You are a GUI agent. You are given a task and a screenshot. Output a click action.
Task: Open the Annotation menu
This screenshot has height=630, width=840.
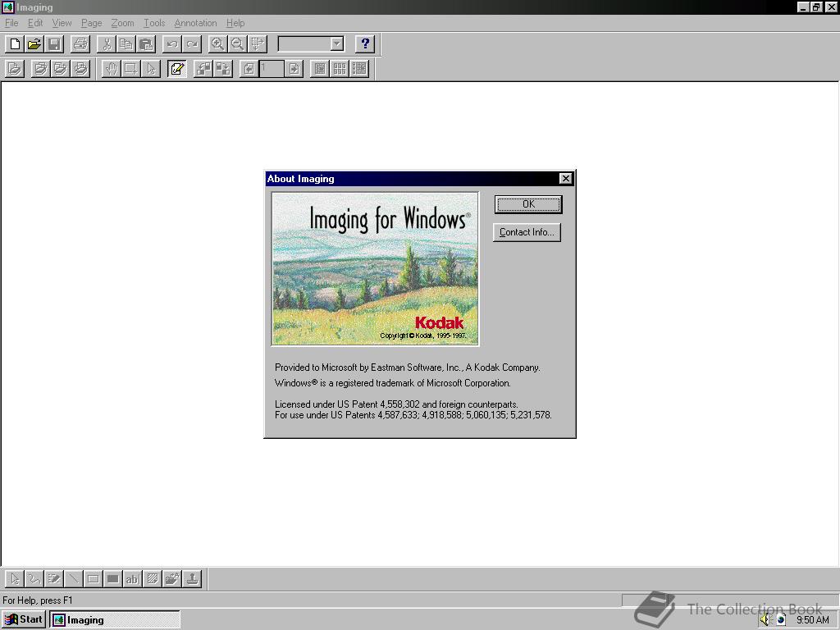(x=195, y=23)
